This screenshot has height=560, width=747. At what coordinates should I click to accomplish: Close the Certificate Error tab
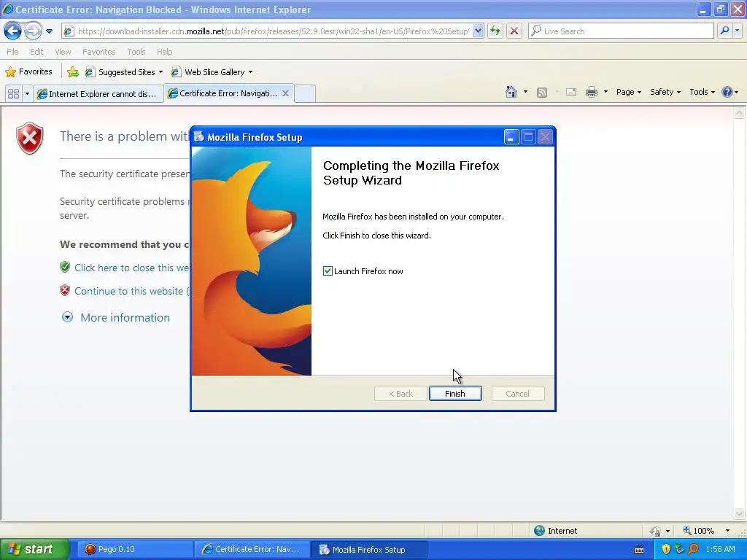tap(285, 93)
